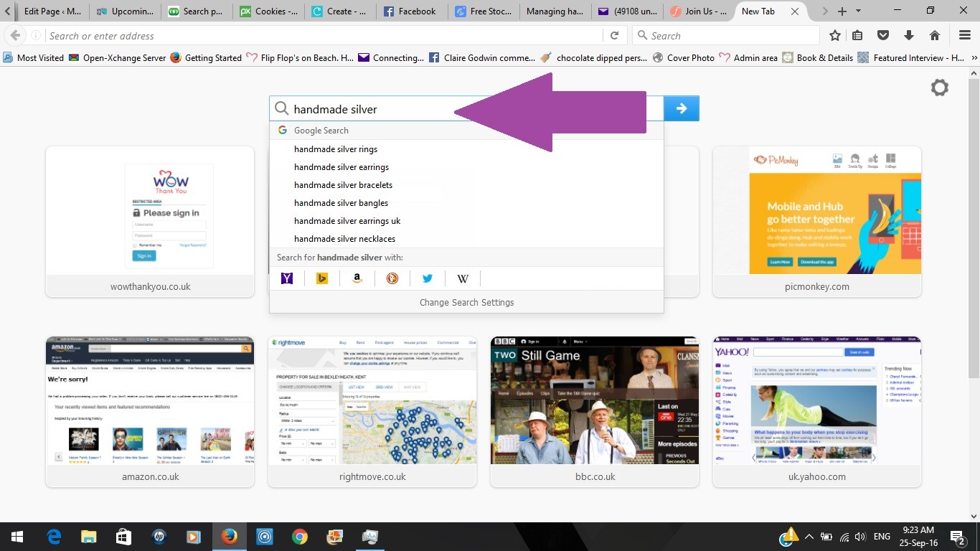
Task: Open the rightmove.co.uk thumbnail
Action: tap(372, 412)
